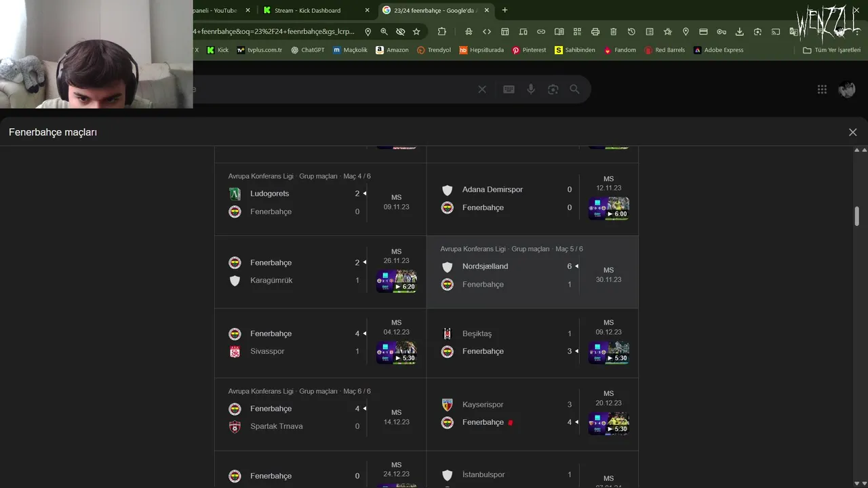Image resolution: width=868 pixels, height=488 pixels.
Task: Click the copy link icon in toolbar
Action: click(x=541, y=31)
